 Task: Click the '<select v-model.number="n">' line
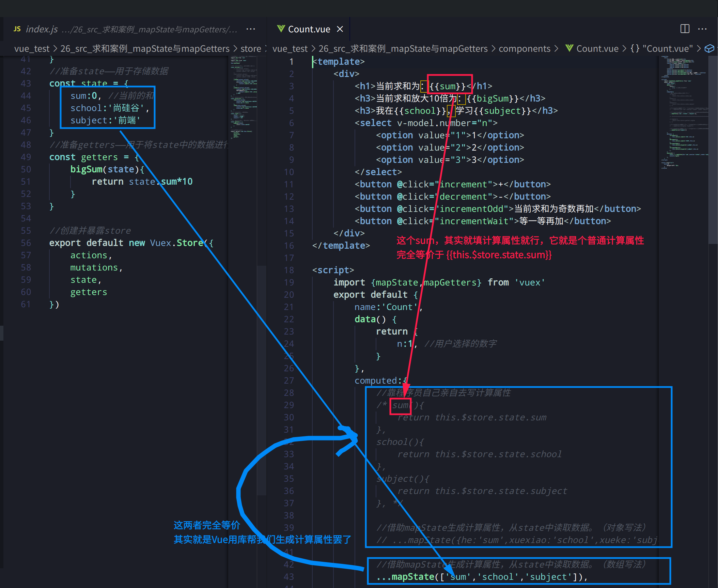[x=426, y=123]
